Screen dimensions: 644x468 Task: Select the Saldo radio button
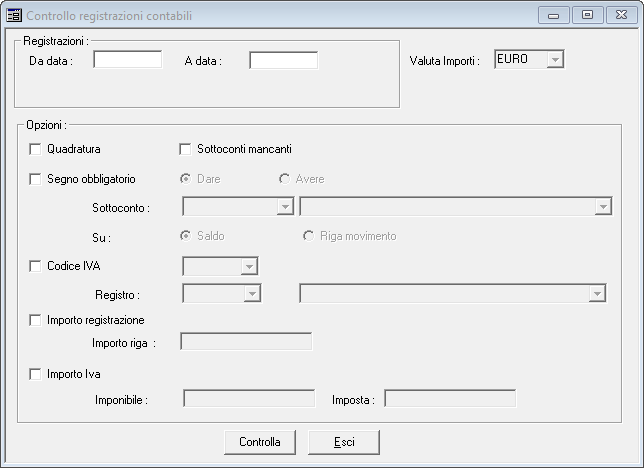(x=186, y=236)
